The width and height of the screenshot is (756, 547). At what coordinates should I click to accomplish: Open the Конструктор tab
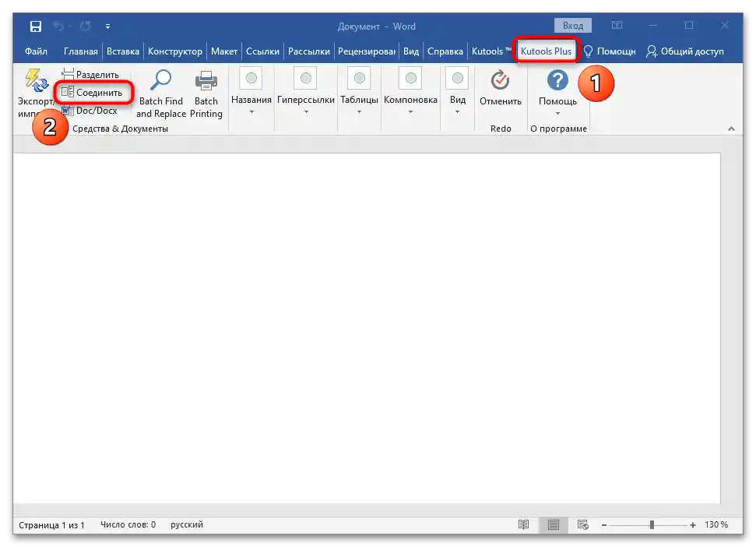(x=175, y=51)
